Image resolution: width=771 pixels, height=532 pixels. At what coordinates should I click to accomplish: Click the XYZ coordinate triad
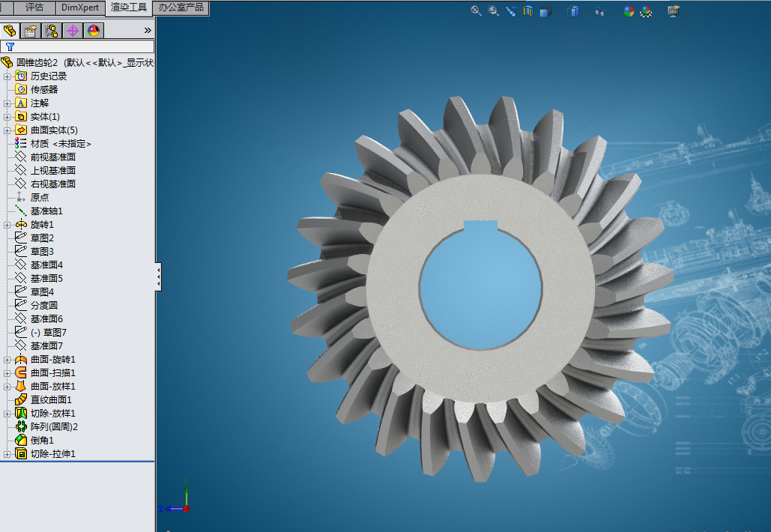point(175,497)
